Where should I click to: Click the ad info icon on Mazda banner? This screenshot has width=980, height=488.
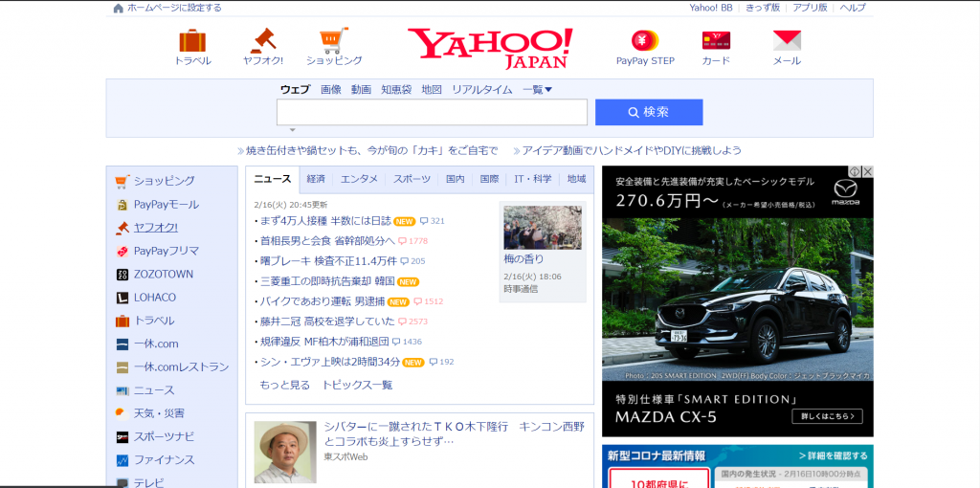point(856,171)
